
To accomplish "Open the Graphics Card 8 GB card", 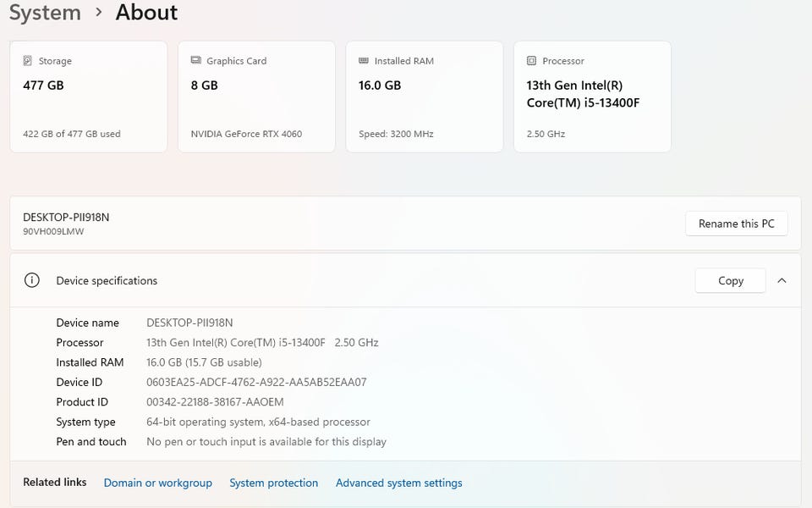I will coord(256,97).
